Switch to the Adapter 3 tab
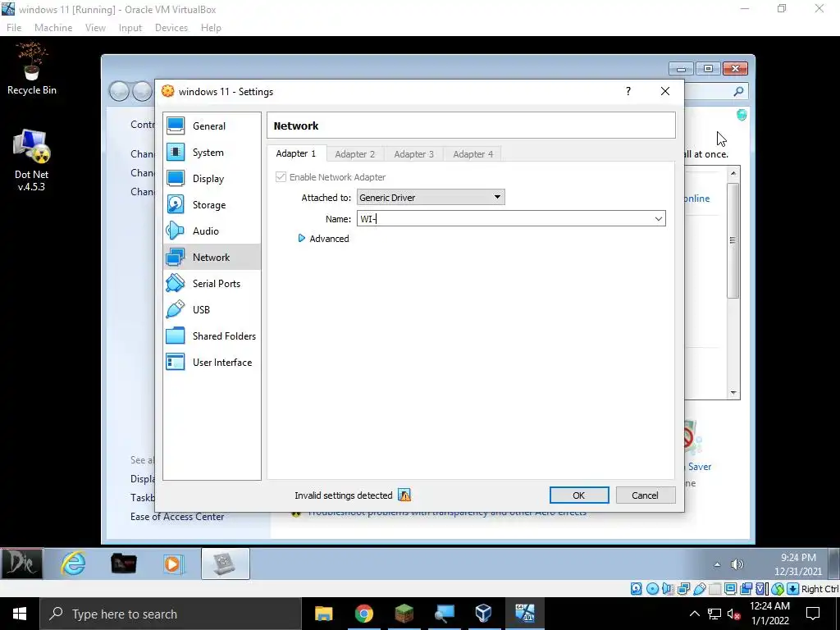 pyautogui.click(x=413, y=154)
